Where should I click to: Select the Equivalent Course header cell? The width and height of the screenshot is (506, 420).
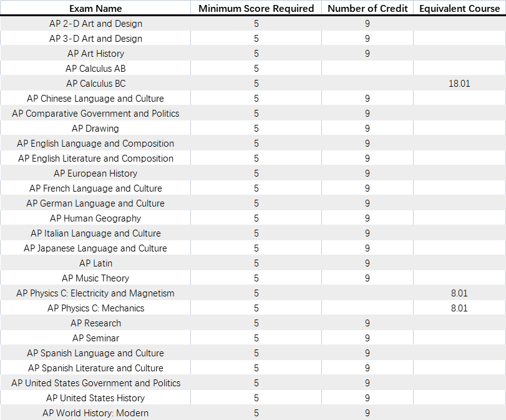click(459, 8)
